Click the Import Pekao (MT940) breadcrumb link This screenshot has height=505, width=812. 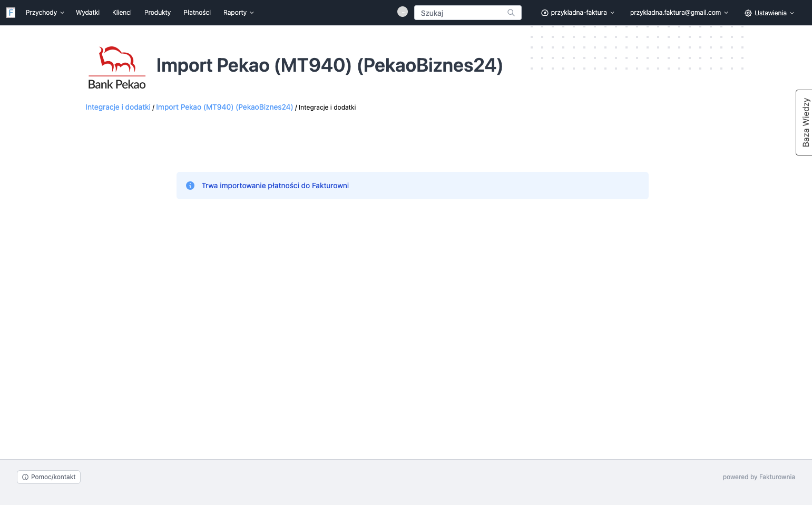[224, 107]
